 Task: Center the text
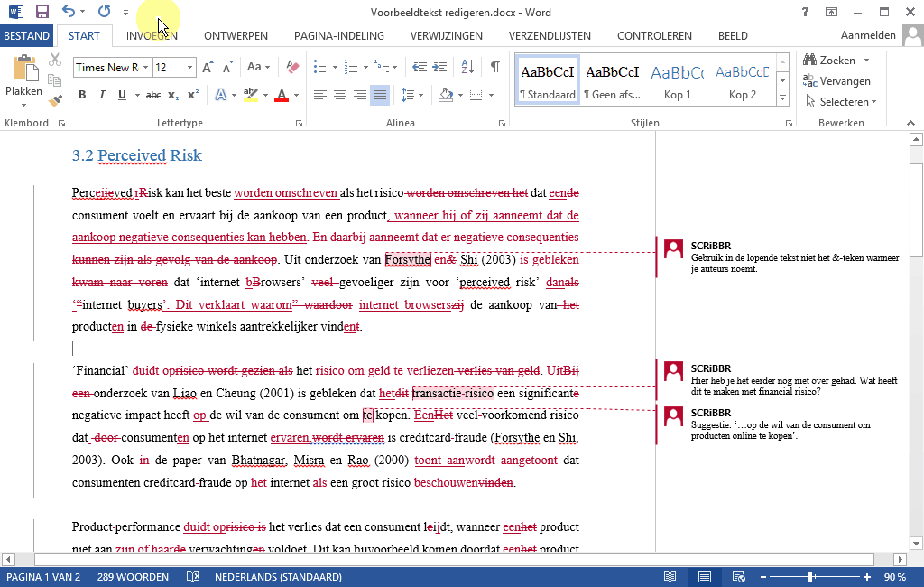click(x=340, y=95)
